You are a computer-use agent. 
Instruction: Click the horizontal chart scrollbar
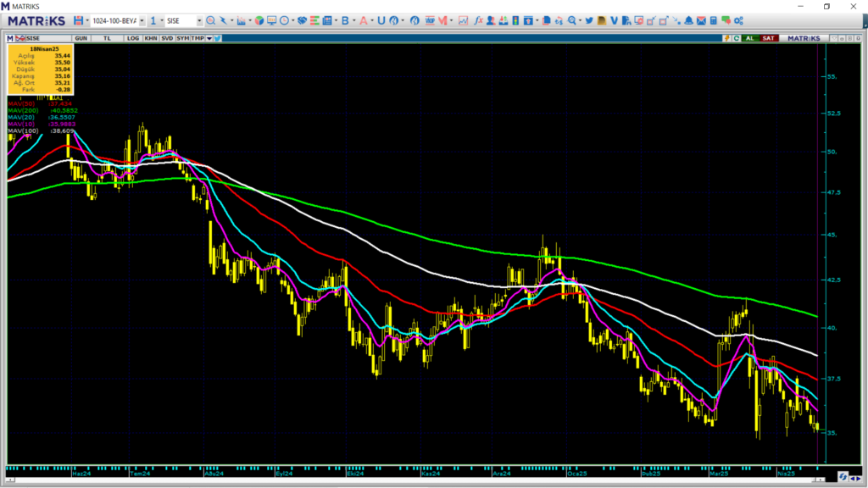[x=415, y=480]
